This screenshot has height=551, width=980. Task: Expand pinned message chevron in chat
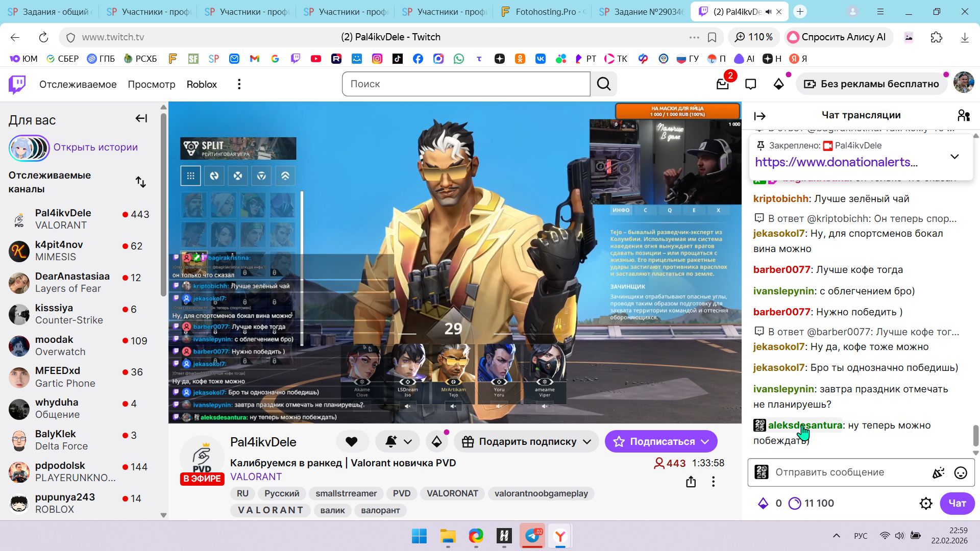(x=954, y=157)
